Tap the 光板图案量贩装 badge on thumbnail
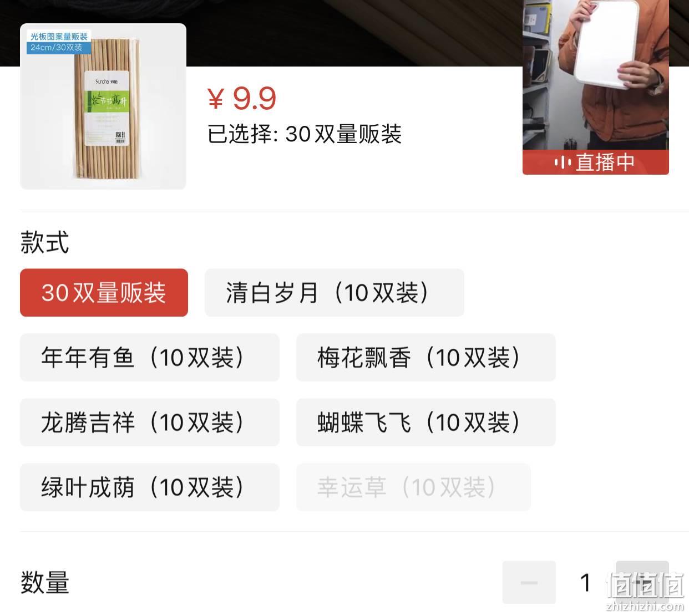Screen dimensions: 689x616 point(59,37)
